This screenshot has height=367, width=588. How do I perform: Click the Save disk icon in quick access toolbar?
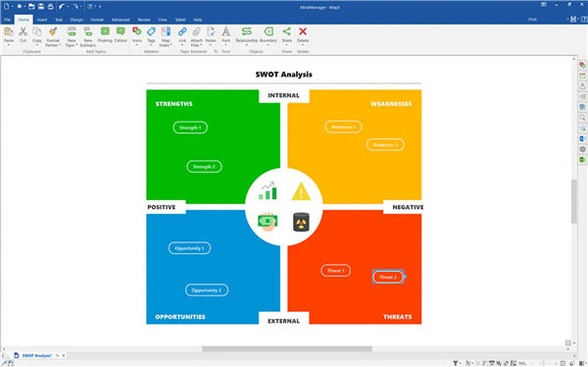click(41, 7)
